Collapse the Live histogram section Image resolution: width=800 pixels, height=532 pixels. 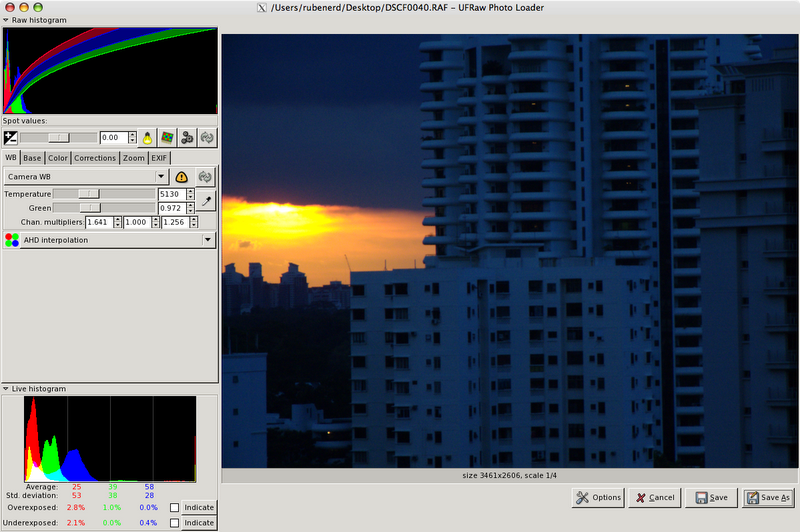pos(7,388)
